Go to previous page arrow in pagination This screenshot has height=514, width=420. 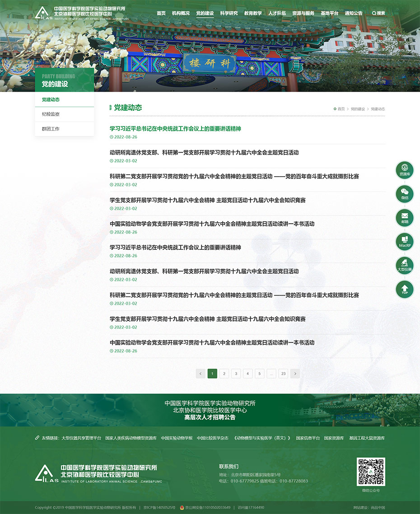pyautogui.click(x=201, y=374)
